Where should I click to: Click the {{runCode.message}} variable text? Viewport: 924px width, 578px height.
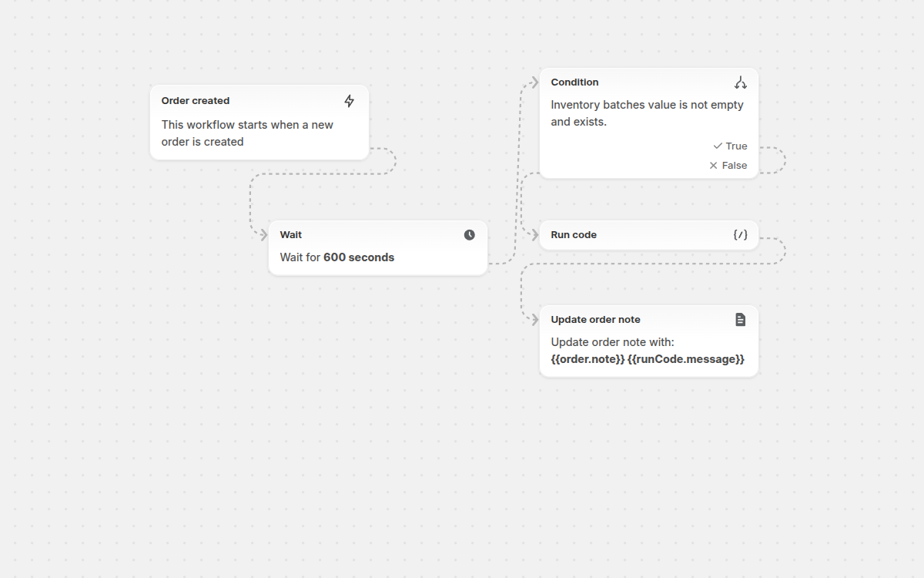tap(689, 358)
